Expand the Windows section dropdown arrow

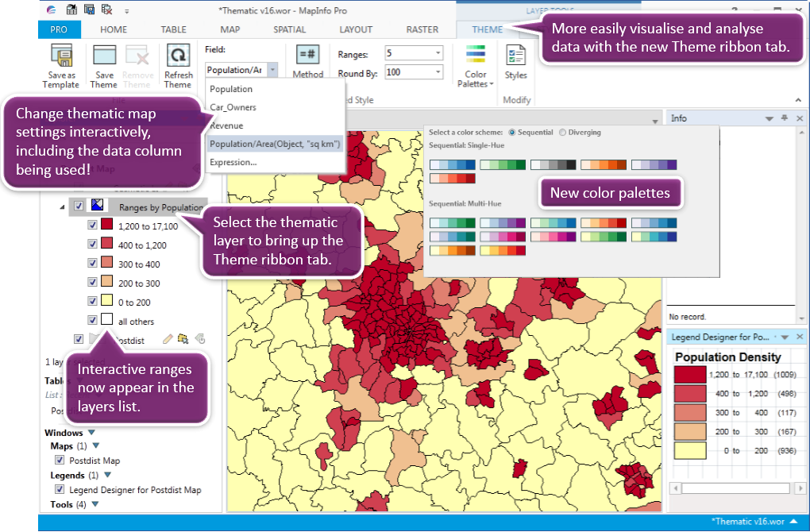[x=91, y=432]
